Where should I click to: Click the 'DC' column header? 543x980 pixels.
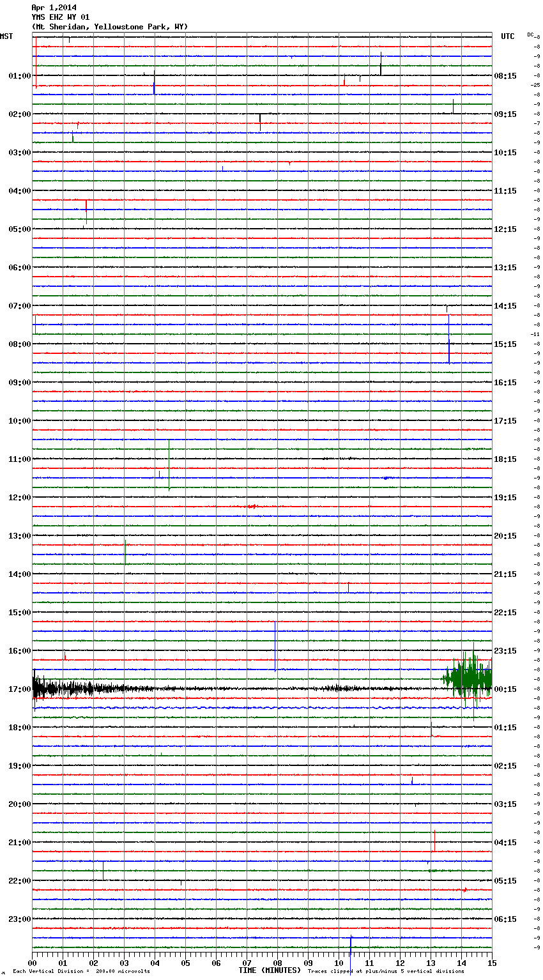(530, 34)
